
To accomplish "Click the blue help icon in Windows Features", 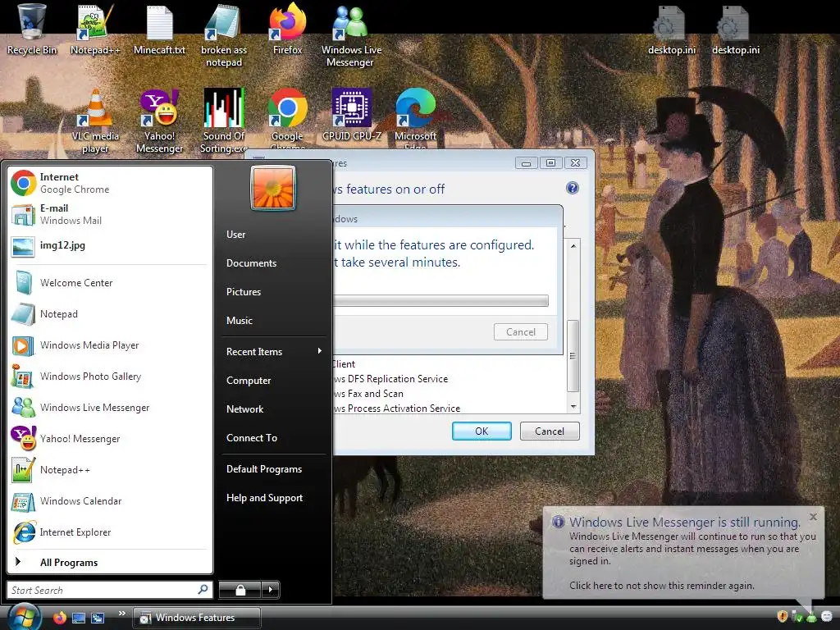I will [x=572, y=188].
